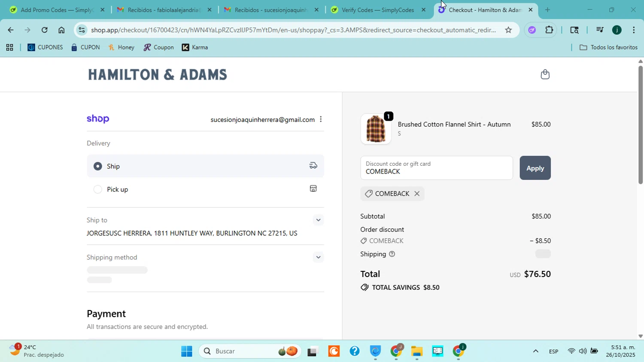Screen dimensions: 644x362
Task: Switch to Recibidos fabiolaalejandria Gmail tab
Action: pyautogui.click(x=164, y=10)
